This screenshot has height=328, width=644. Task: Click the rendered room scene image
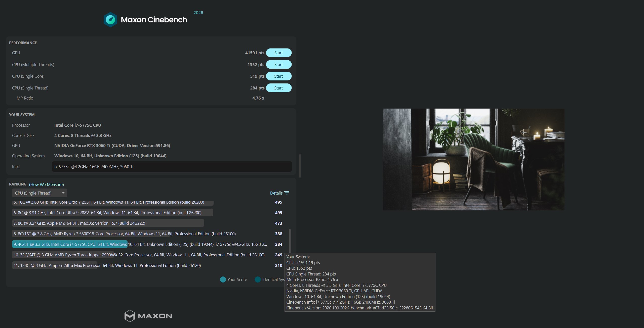473,159
